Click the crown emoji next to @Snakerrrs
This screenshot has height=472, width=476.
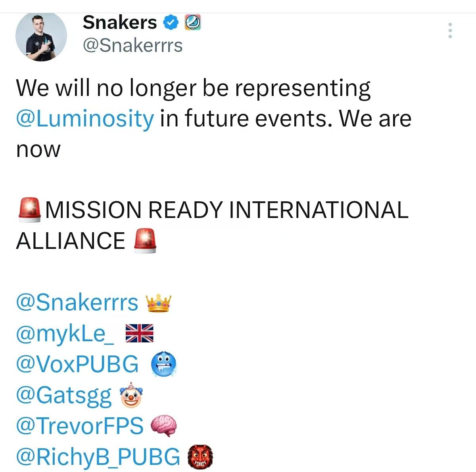159,303
